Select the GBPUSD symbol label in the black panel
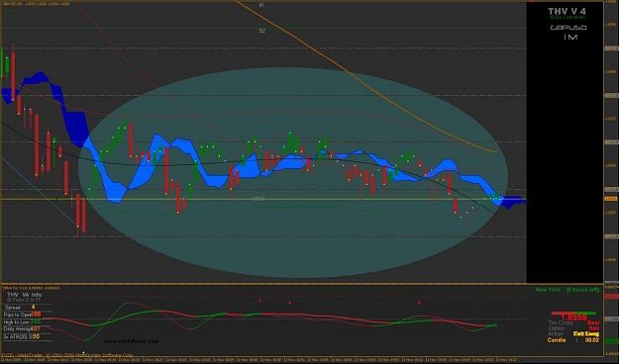Screen dimensions: 619x364 [x=568, y=28]
